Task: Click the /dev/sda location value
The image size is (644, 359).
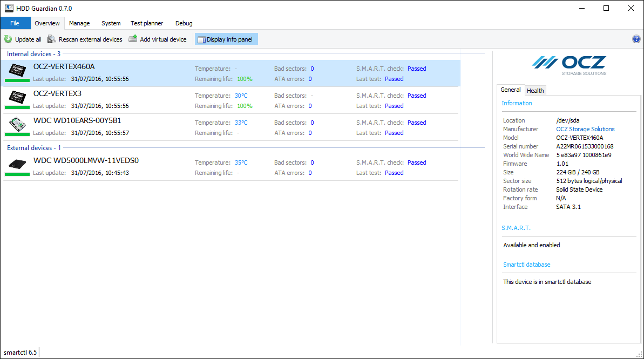Action: (x=567, y=120)
